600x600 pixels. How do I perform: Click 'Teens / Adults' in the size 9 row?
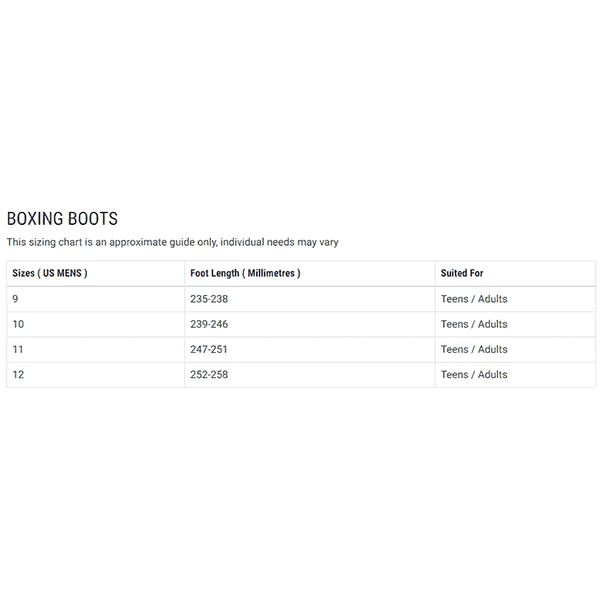coord(474,299)
